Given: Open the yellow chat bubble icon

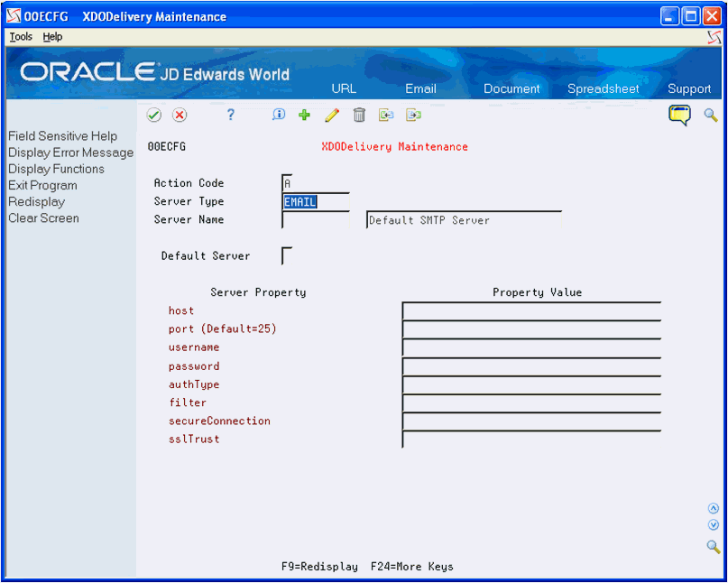Looking at the screenshot, I should [679, 116].
